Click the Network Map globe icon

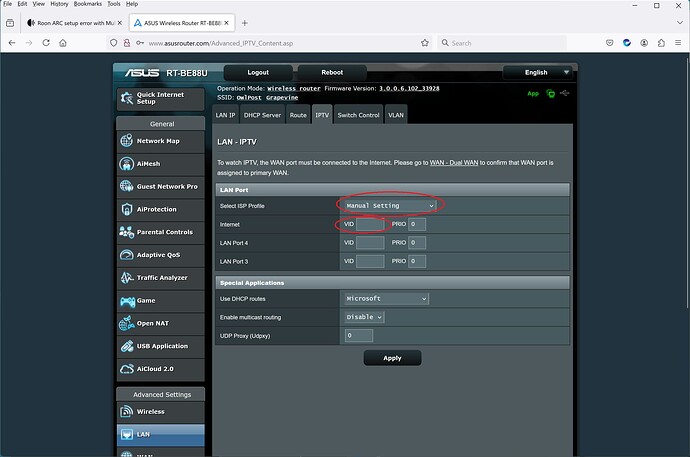[x=127, y=141]
